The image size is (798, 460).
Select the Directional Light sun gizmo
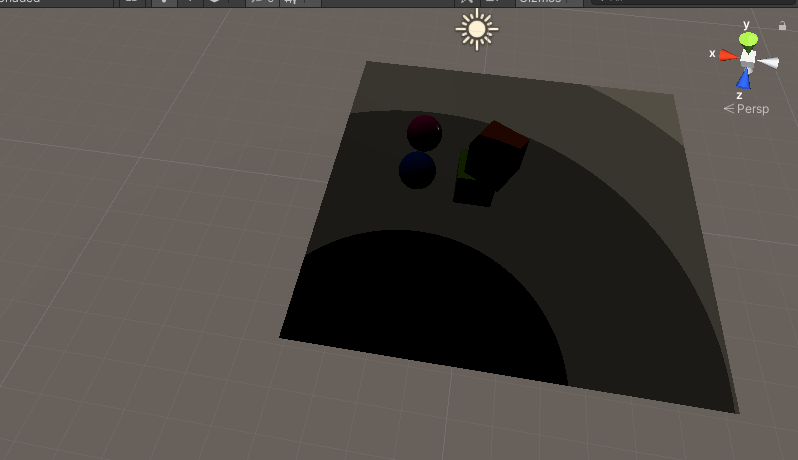click(x=477, y=30)
